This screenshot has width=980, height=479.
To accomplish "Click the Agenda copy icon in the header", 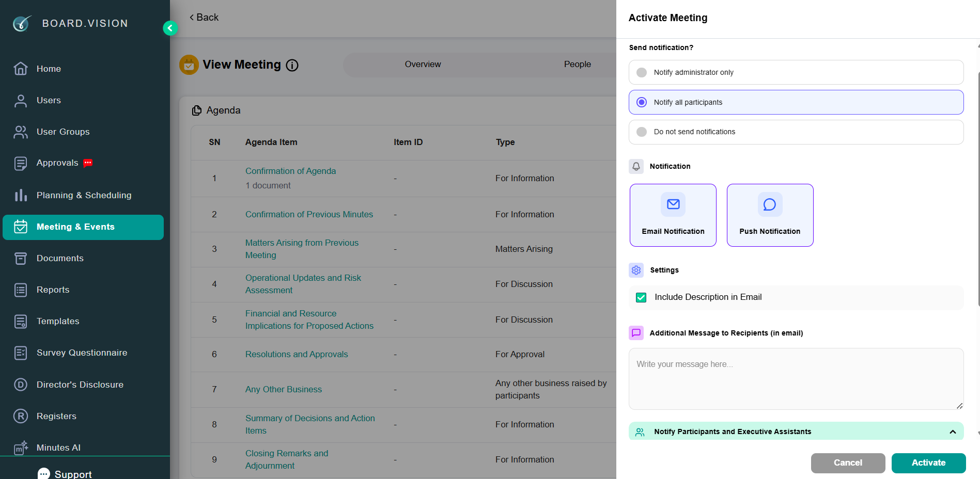I will (x=197, y=110).
